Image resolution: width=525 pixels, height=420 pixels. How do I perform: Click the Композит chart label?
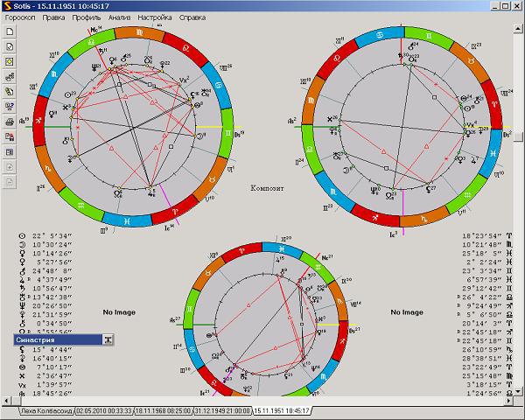(265, 187)
